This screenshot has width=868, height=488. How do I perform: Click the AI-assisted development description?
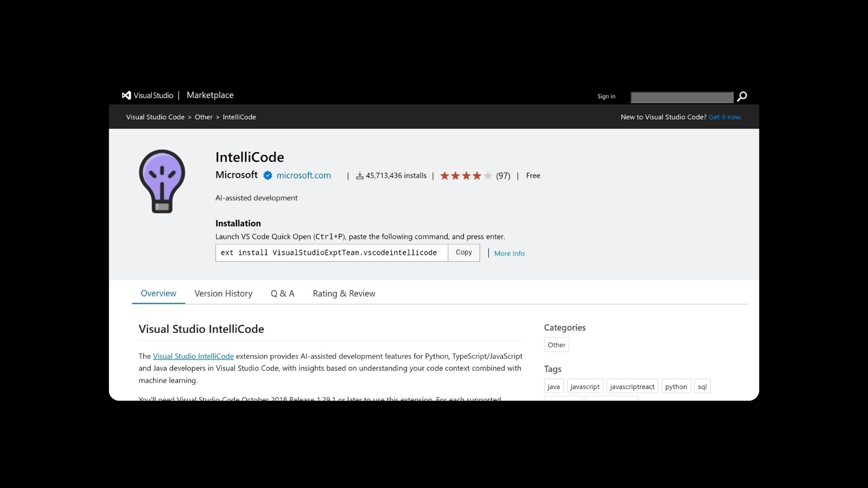[x=257, y=198]
